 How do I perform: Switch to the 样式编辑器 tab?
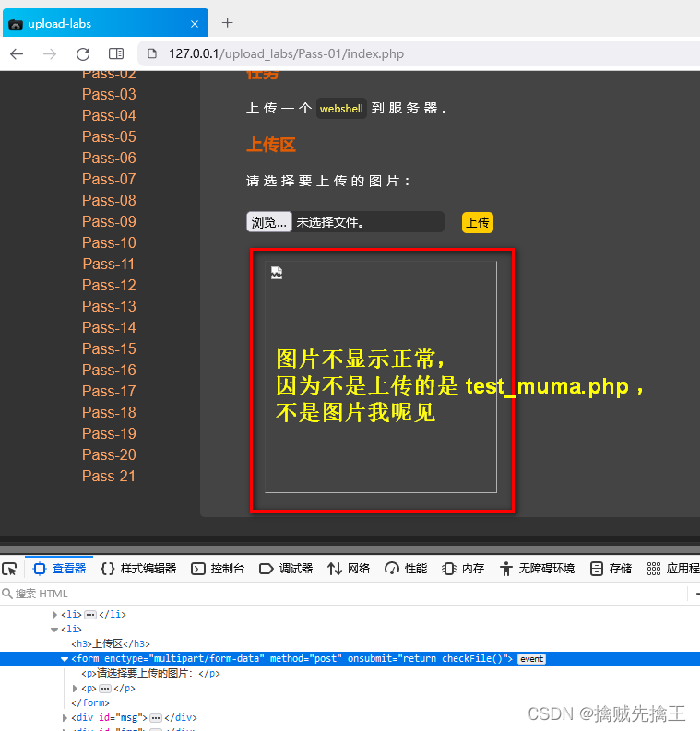pos(138,568)
